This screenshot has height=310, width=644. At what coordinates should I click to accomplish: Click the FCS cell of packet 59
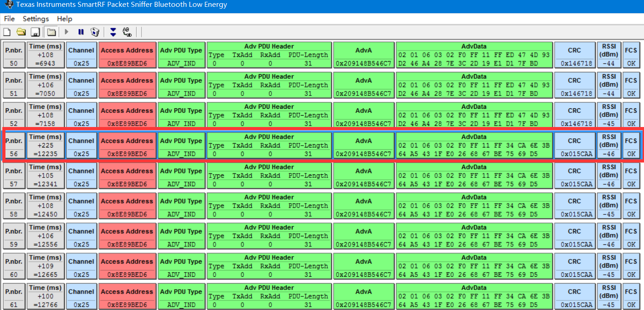click(x=631, y=236)
